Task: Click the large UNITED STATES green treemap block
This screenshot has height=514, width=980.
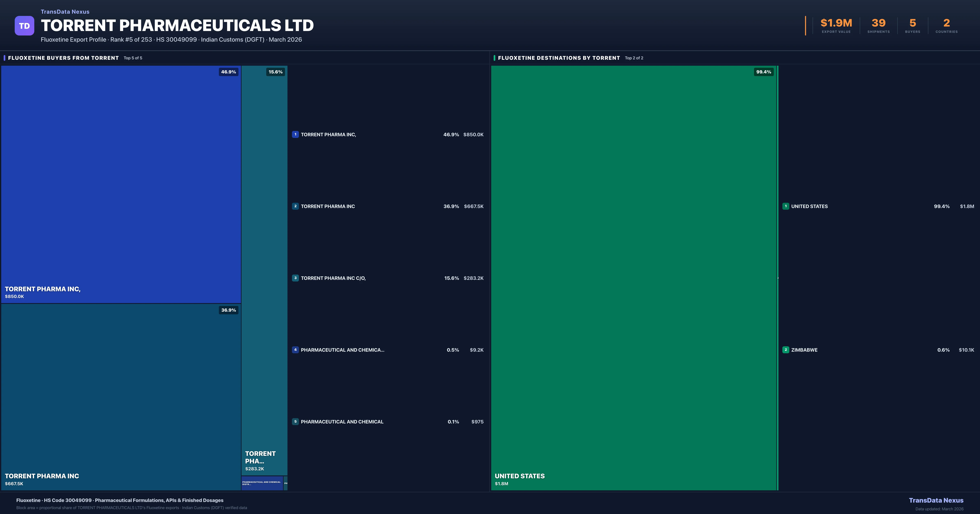Action: (x=633, y=278)
